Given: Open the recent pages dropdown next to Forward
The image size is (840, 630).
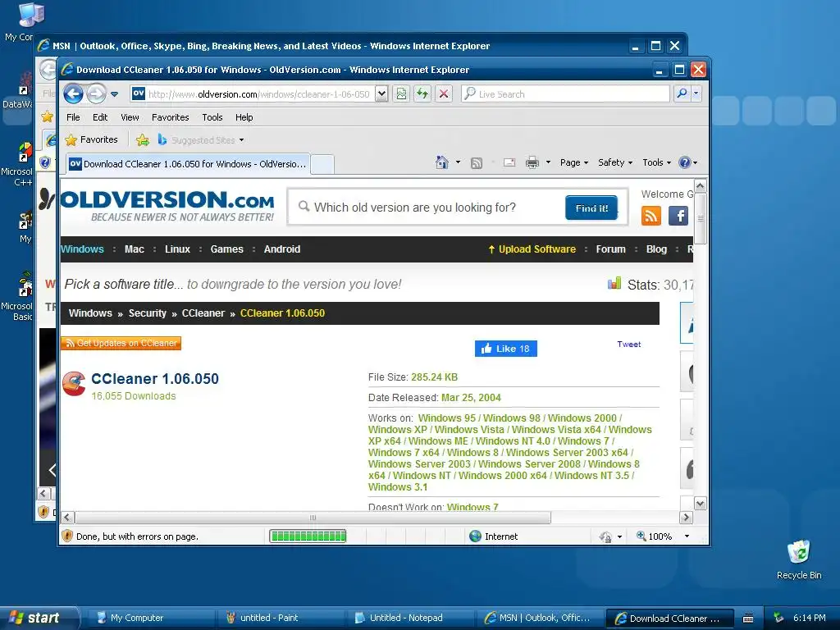Looking at the screenshot, I should click(x=114, y=94).
